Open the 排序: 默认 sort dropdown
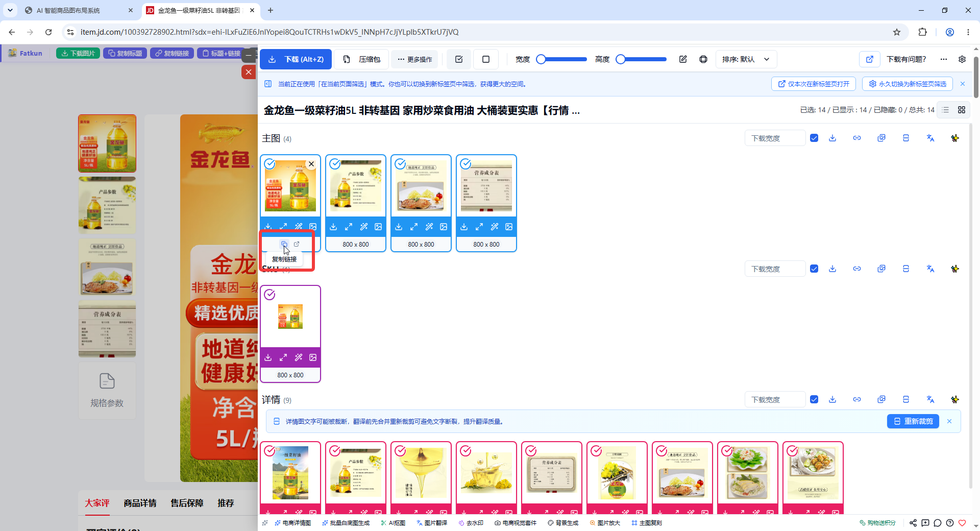980x531 pixels. [x=746, y=59]
